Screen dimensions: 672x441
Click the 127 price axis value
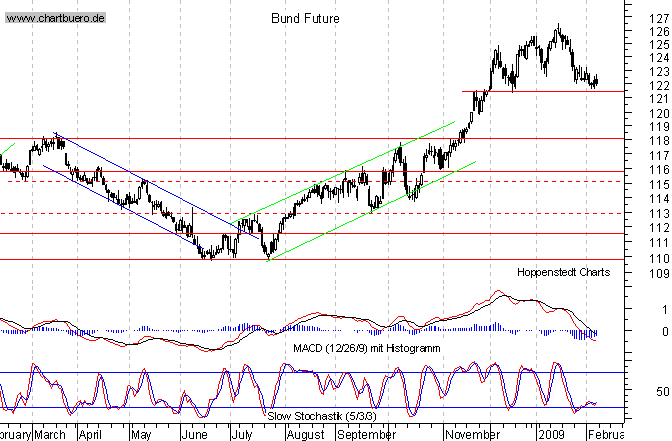pyautogui.click(x=659, y=18)
